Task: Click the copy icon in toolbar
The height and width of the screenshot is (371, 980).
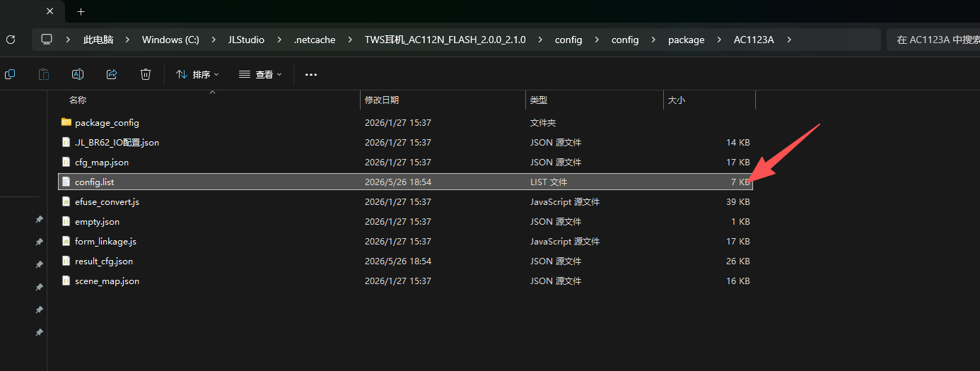Action: click(x=10, y=74)
